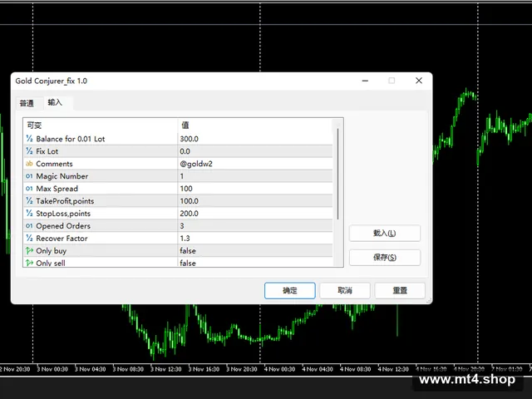Screen dimensions: 532x399
Task: Click the double-type icon beside TakeProfit,points
Action: 29,201
